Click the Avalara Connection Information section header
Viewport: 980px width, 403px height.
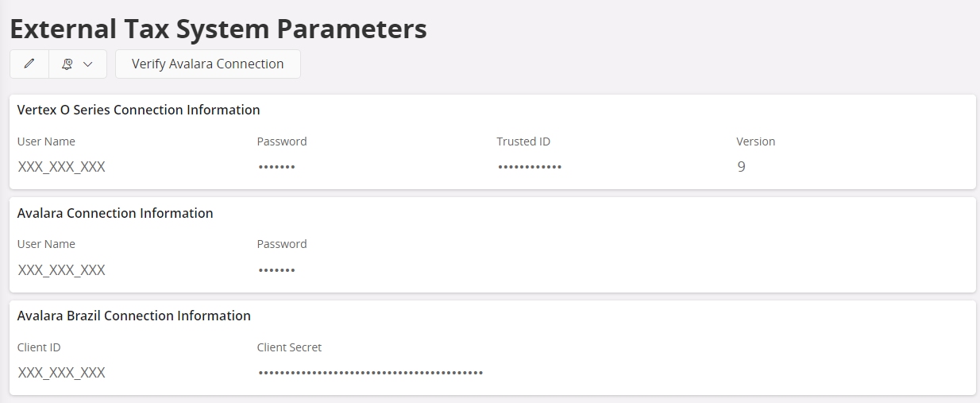pyautogui.click(x=115, y=213)
